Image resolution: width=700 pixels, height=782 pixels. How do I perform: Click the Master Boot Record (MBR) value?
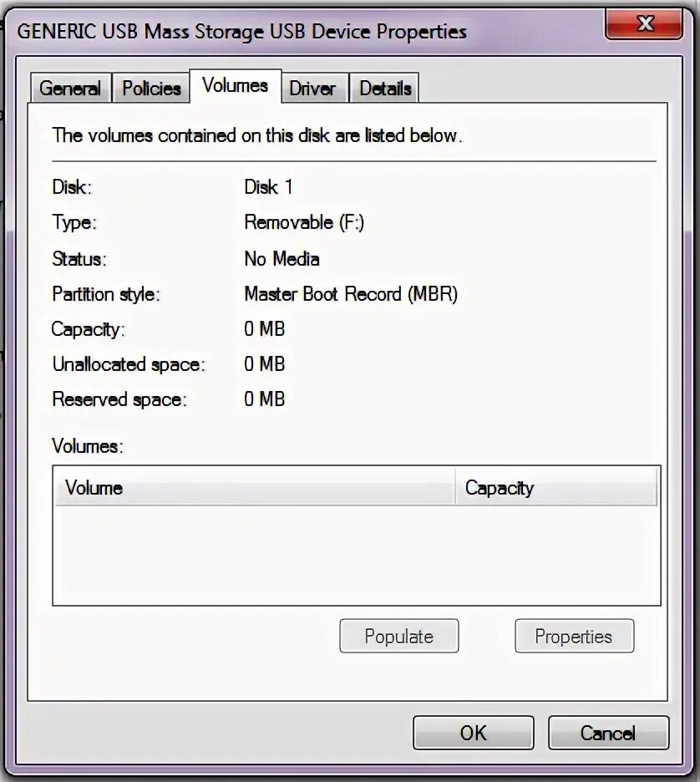click(x=351, y=294)
